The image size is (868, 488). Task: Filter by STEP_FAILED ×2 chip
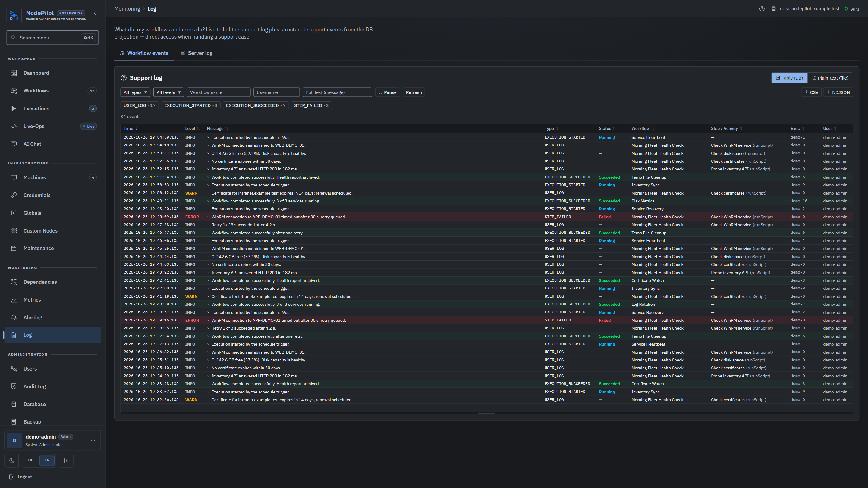pyautogui.click(x=311, y=105)
